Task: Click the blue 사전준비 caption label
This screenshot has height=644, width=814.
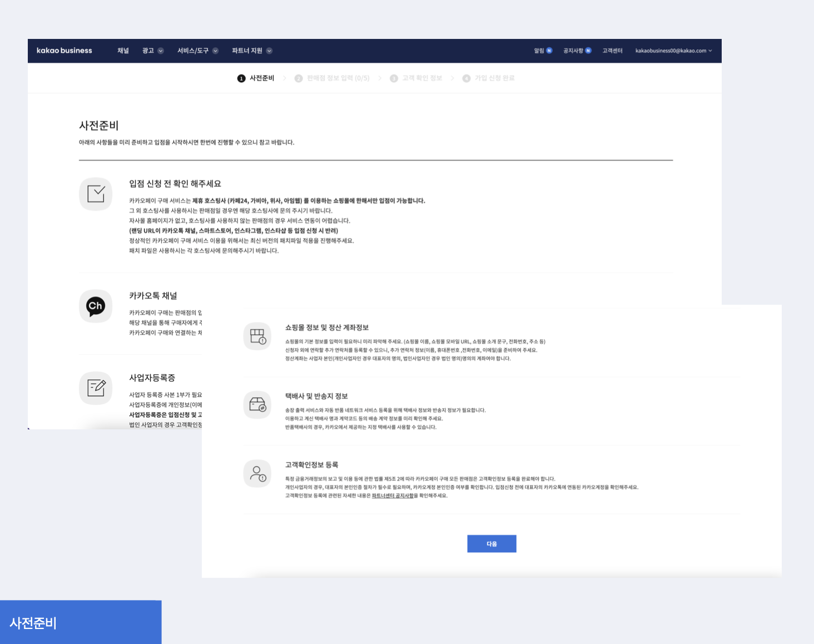Action: coord(81,622)
